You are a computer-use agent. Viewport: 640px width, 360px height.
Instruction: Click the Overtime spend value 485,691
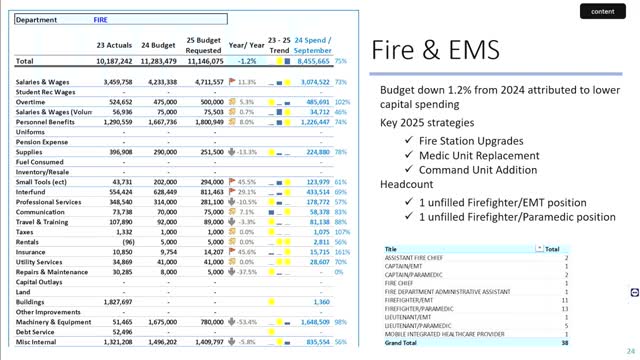pos(318,102)
